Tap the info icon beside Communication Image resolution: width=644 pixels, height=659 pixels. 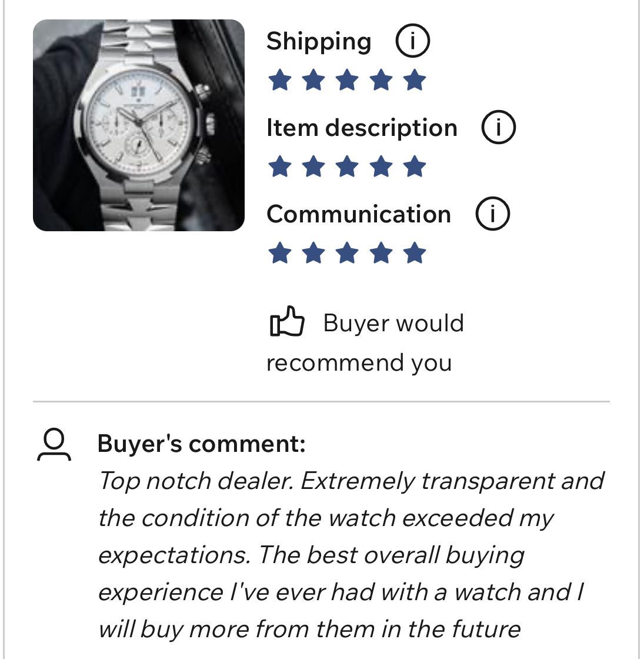[492, 214]
